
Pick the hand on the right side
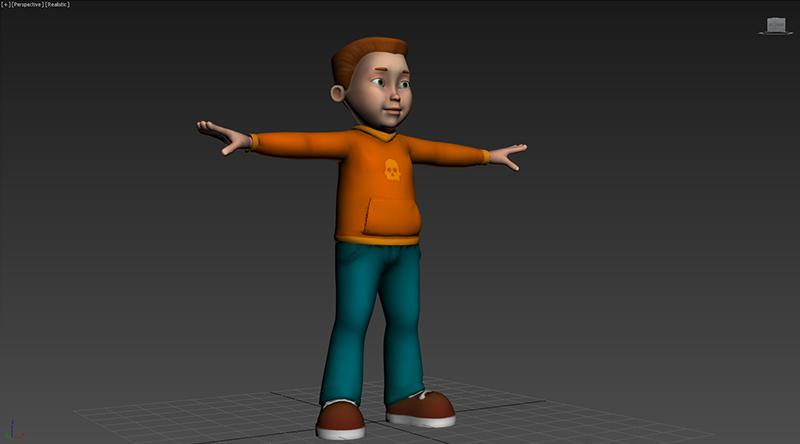tap(508, 156)
